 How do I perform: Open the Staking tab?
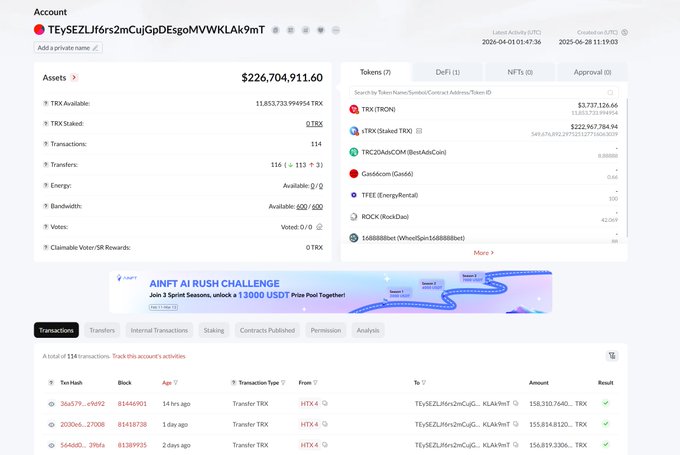click(x=214, y=330)
